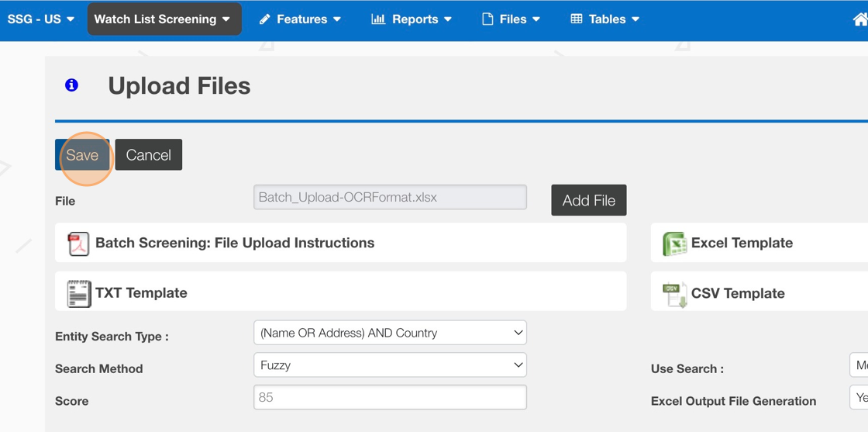
Task: Open the SSG - US dropdown
Action: click(x=41, y=19)
